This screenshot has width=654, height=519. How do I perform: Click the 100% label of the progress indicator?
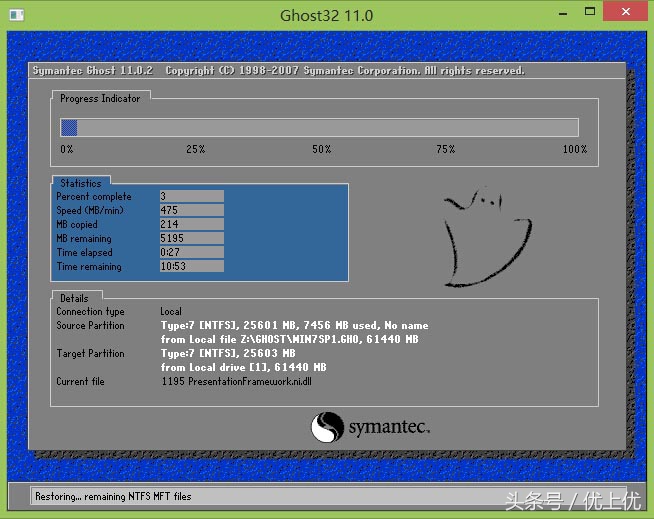[x=574, y=149]
